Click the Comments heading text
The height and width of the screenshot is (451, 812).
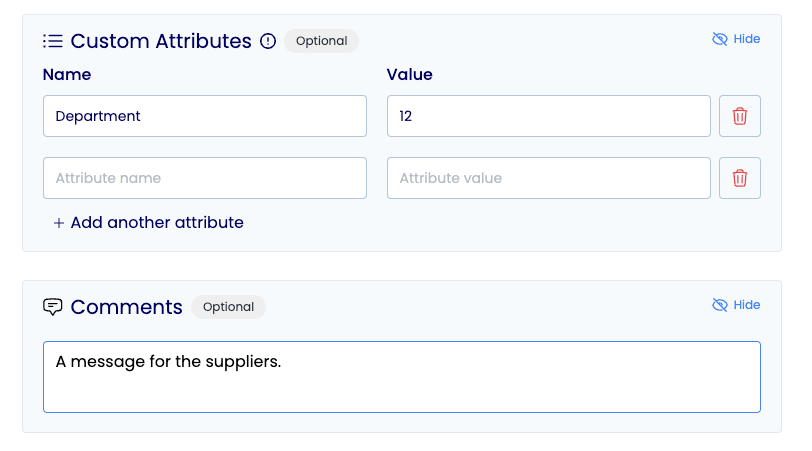[x=126, y=307]
